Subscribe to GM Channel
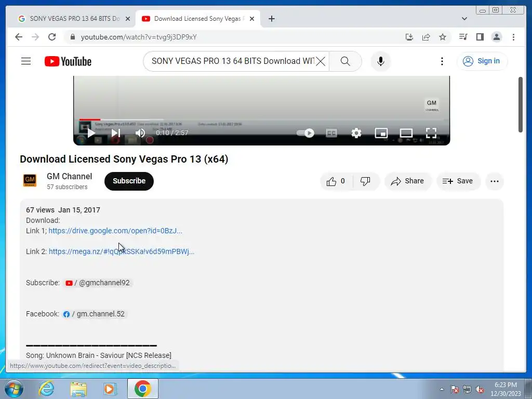The width and height of the screenshot is (532, 399). pyautogui.click(x=129, y=181)
